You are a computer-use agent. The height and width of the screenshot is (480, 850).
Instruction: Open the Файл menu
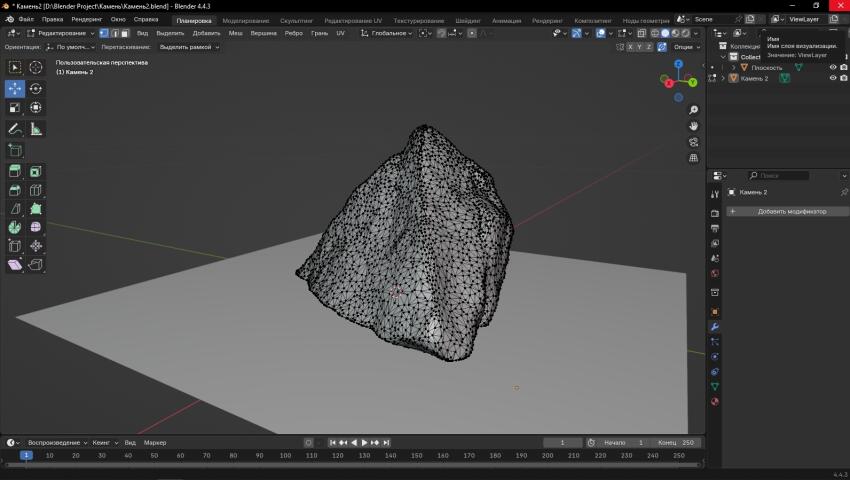pyautogui.click(x=26, y=19)
